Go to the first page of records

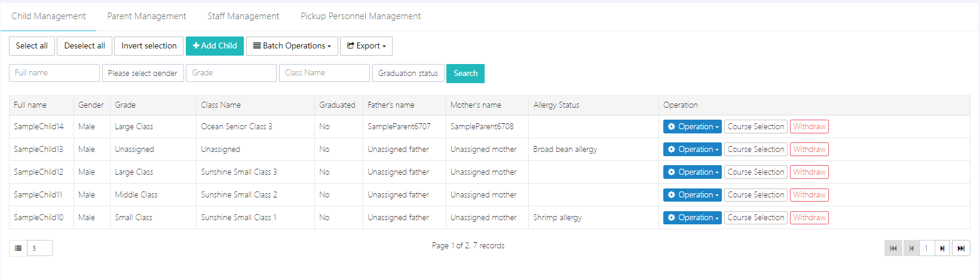[893, 248]
